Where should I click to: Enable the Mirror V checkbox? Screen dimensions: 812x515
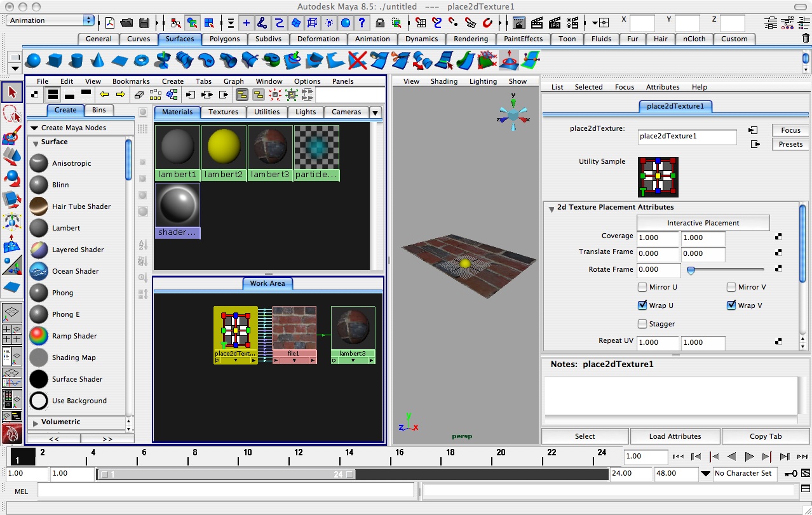pyautogui.click(x=731, y=287)
